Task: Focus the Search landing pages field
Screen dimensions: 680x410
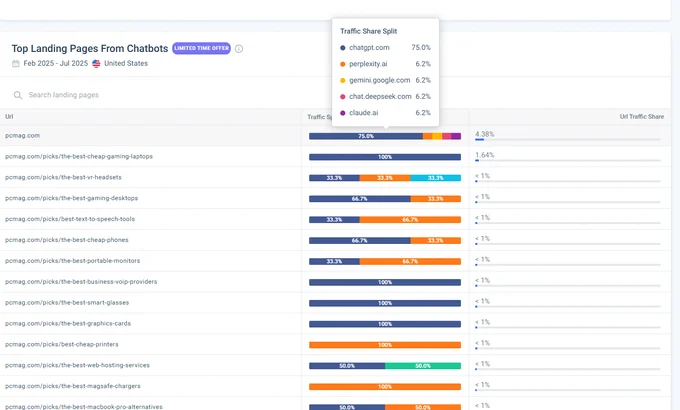Action: 64,95
